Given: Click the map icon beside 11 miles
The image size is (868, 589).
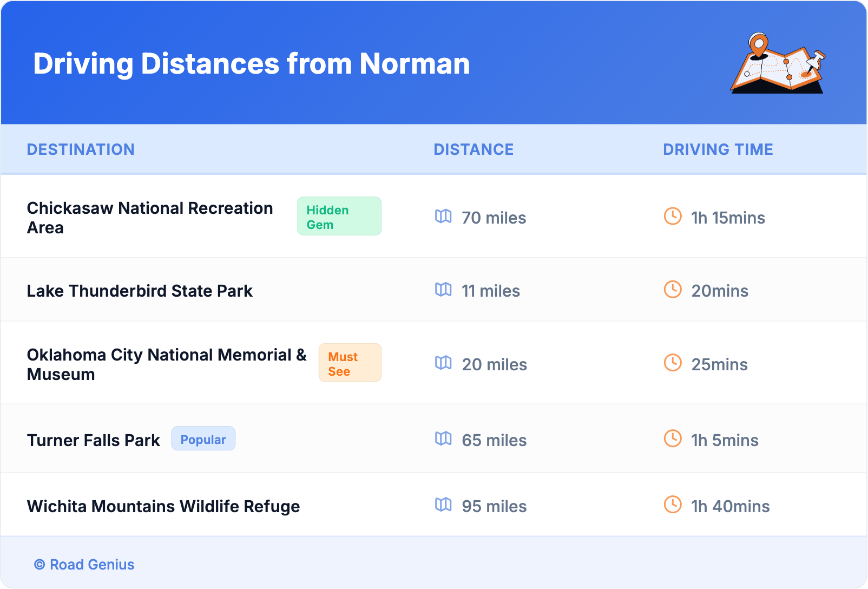Looking at the screenshot, I should tap(443, 290).
